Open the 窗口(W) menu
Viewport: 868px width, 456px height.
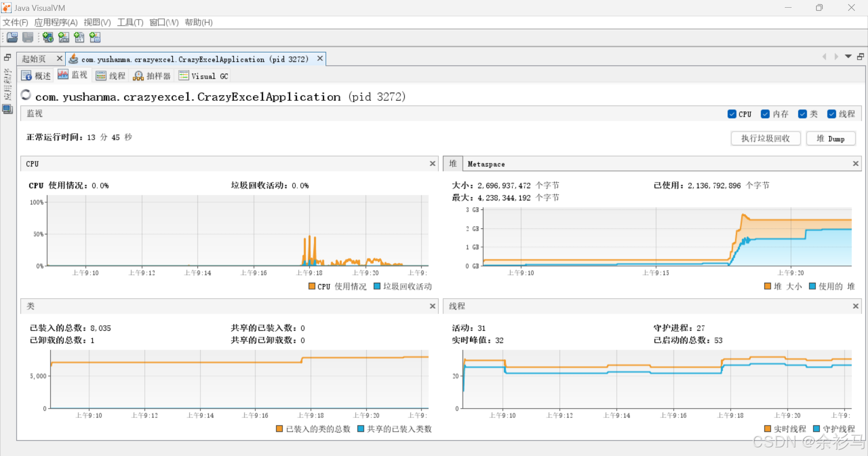[x=164, y=22]
